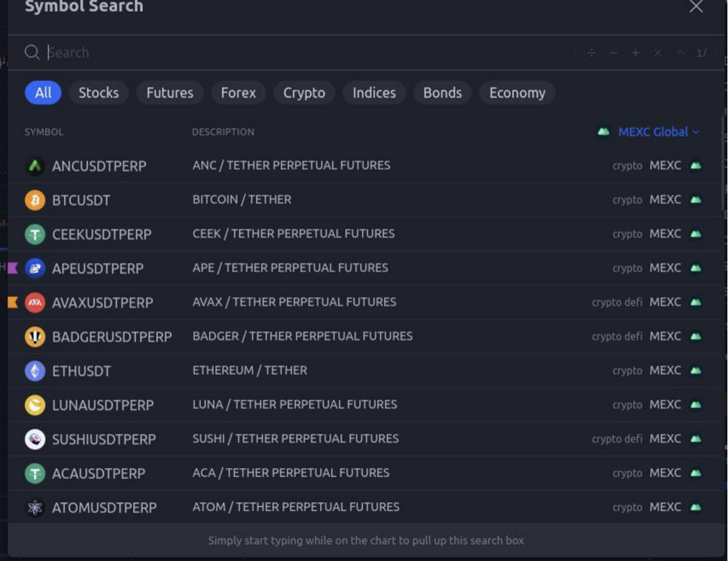The height and width of the screenshot is (561, 728).
Task: Click the ANC coin logo icon
Action: (x=35, y=166)
